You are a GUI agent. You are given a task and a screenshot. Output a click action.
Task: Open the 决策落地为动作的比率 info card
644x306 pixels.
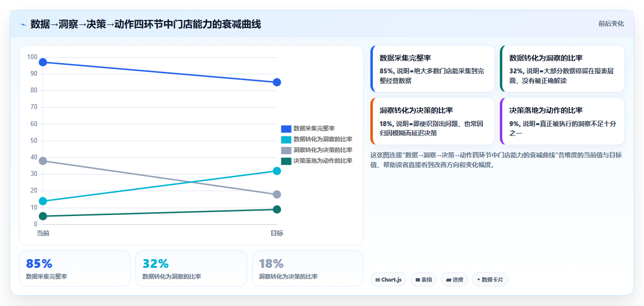pyautogui.click(x=562, y=121)
